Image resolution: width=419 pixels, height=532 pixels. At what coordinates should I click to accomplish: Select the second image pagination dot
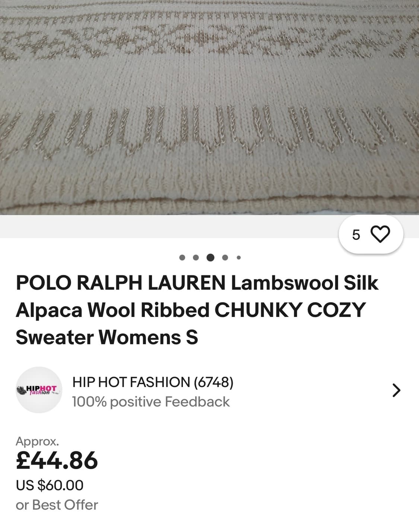[196, 257]
